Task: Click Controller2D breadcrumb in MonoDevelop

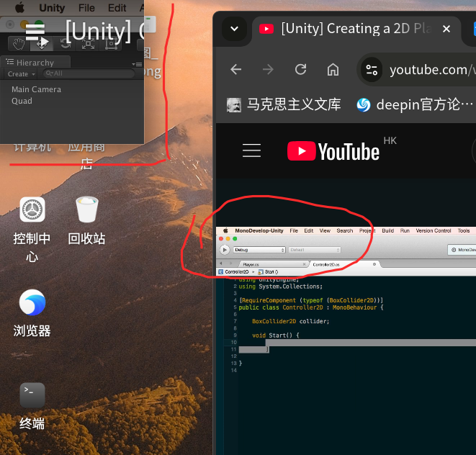Action: [234, 271]
